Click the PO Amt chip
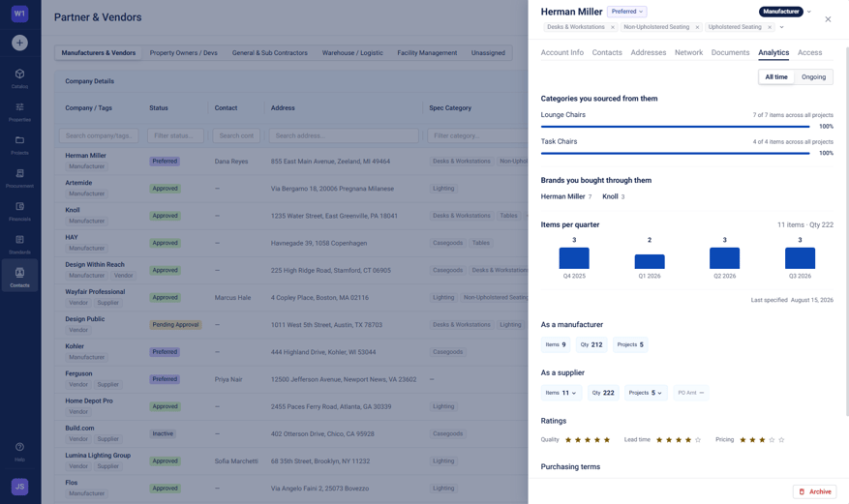 (691, 393)
